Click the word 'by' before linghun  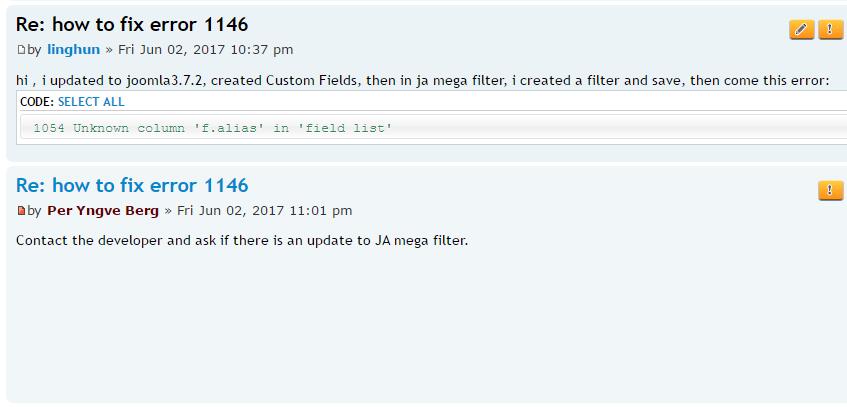click(x=35, y=49)
